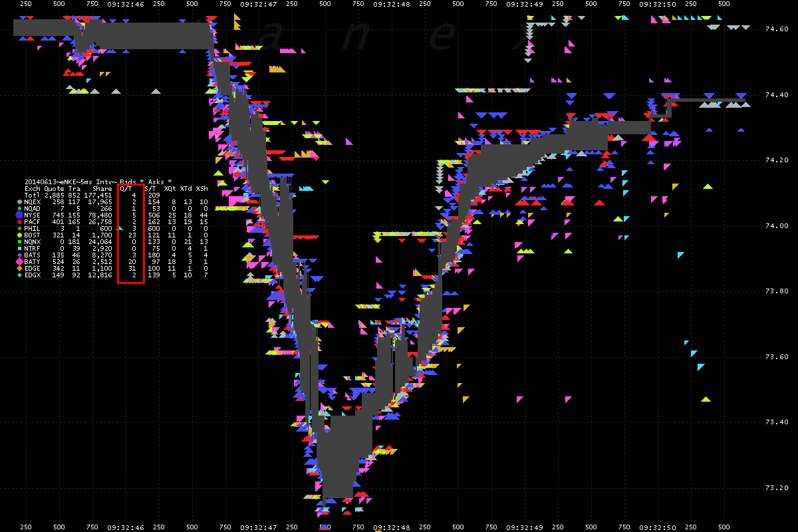
Task: Click the '%Sh' column header
Action: [202, 188]
